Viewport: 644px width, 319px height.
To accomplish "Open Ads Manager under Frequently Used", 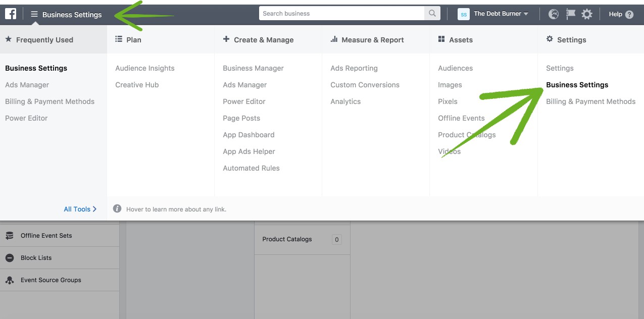I will coord(27,85).
